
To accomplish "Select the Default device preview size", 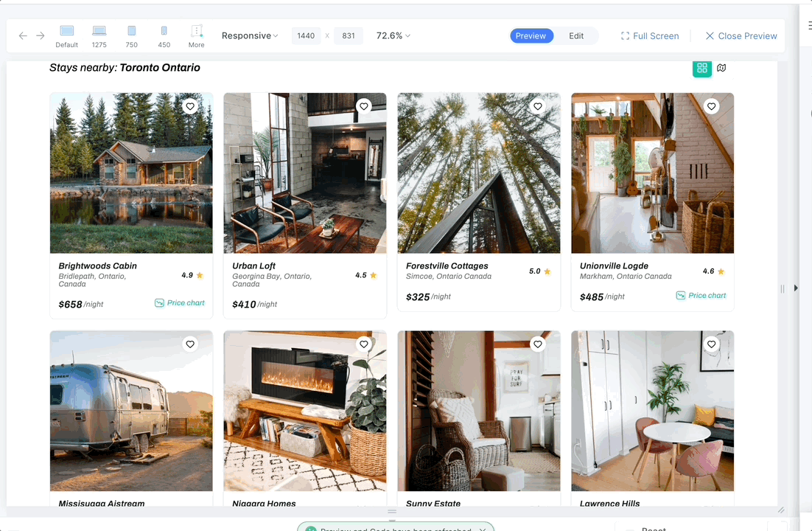I will tap(67, 36).
